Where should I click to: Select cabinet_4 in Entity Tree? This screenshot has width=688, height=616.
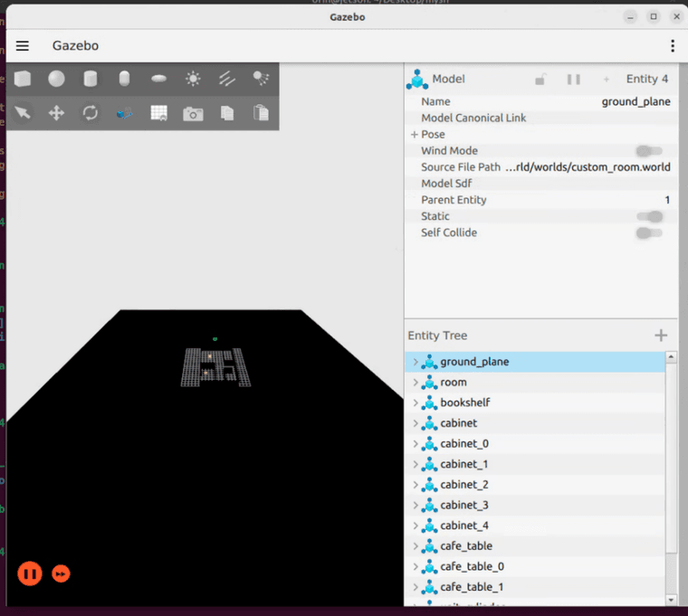coord(535,526)
